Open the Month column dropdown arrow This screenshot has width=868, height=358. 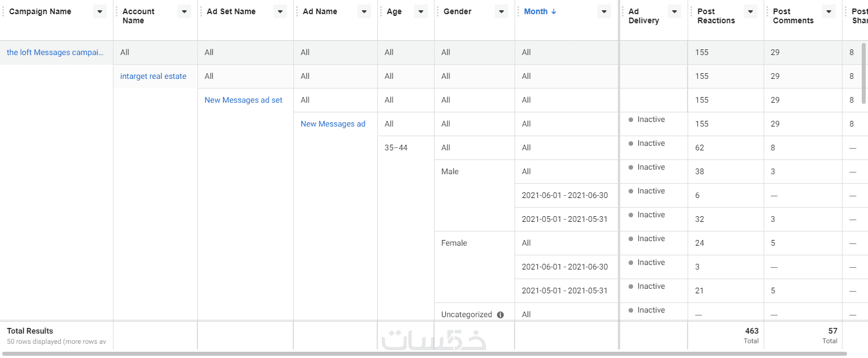(604, 11)
